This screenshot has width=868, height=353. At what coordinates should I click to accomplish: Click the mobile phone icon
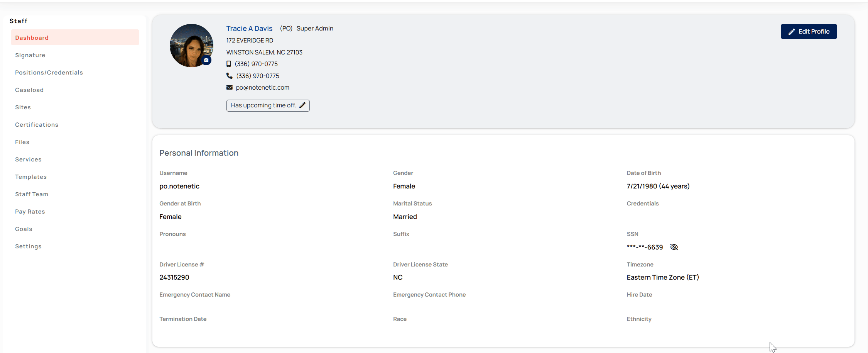click(x=229, y=64)
